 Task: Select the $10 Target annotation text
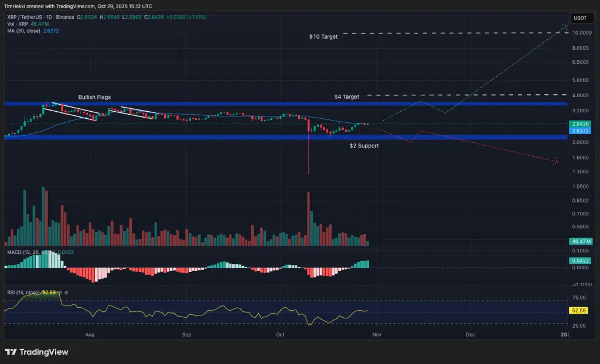pyautogui.click(x=323, y=36)
